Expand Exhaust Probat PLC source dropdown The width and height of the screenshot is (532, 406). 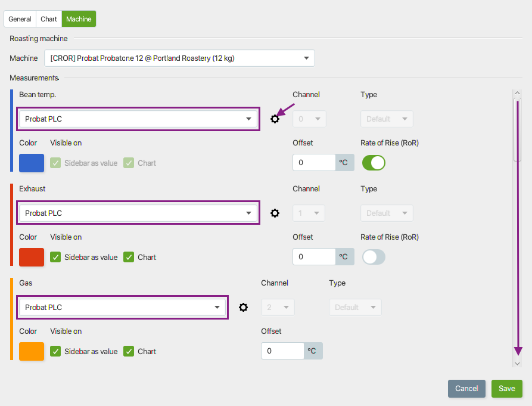(138, 213)
